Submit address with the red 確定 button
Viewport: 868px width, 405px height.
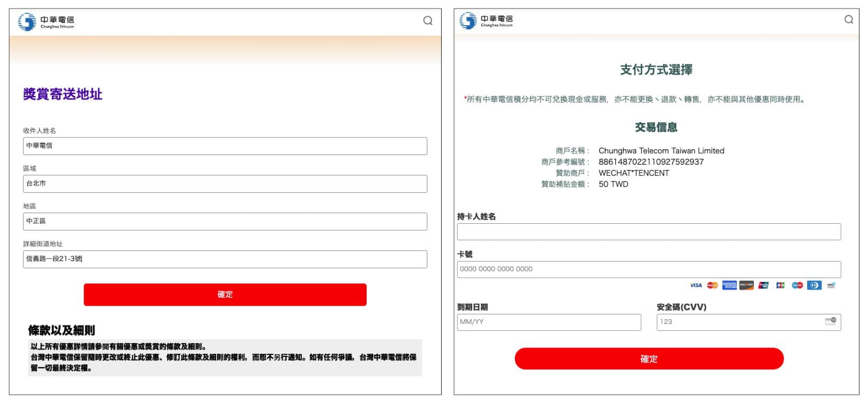pyautogui.click(x=225, y=295)
